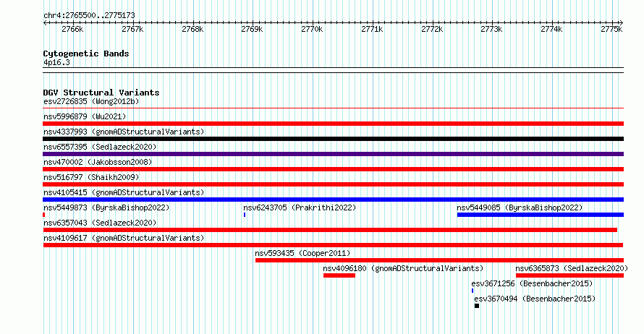Image resolution: width=644 pixels, height=334 pixels.
Task: Click the 4p16.3 cytogenetic band bar
Action: point(333,70)
